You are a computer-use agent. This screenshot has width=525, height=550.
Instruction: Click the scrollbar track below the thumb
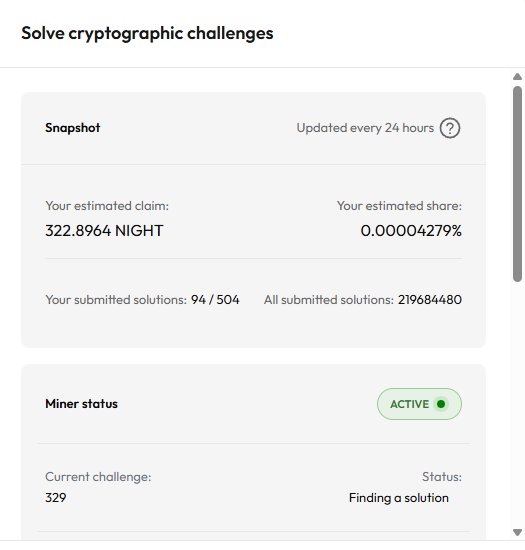tap(517, 403)
